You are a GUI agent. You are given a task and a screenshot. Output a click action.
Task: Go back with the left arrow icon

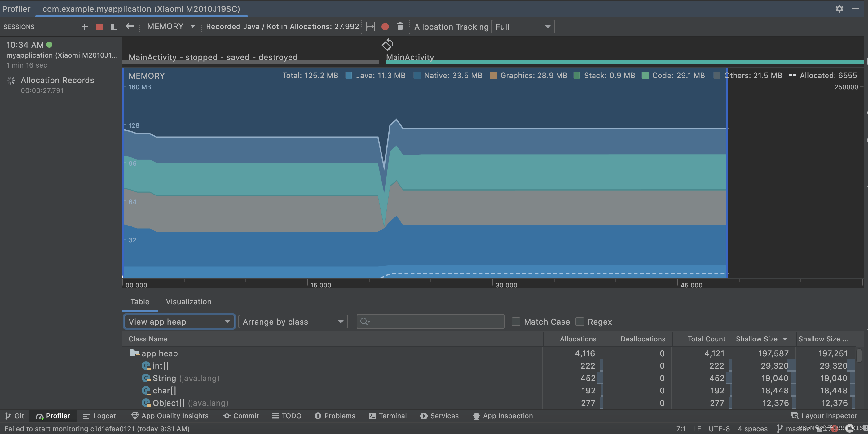[x=130, y=26]
